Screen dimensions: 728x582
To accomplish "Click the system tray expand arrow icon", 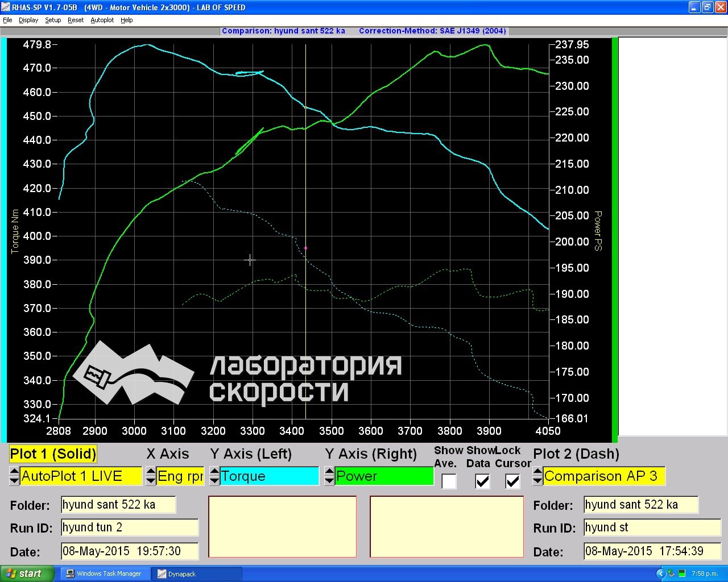I will pos(660,573).
